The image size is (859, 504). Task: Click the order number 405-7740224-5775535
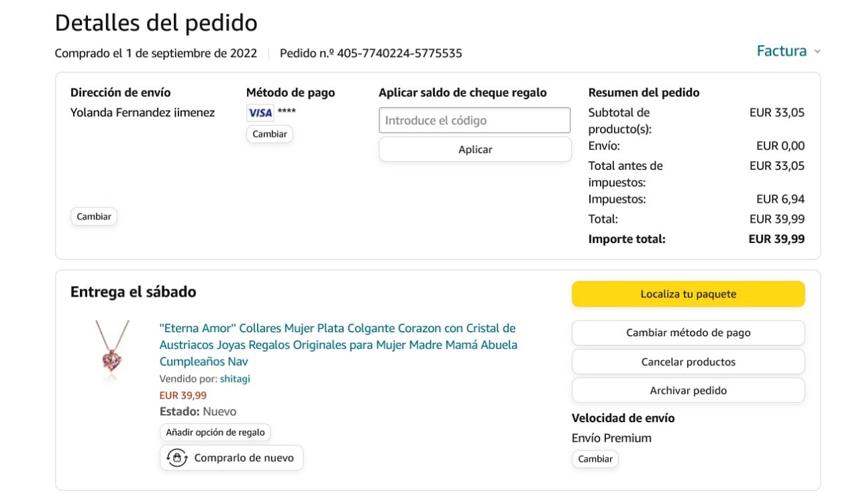coord(399,53)
